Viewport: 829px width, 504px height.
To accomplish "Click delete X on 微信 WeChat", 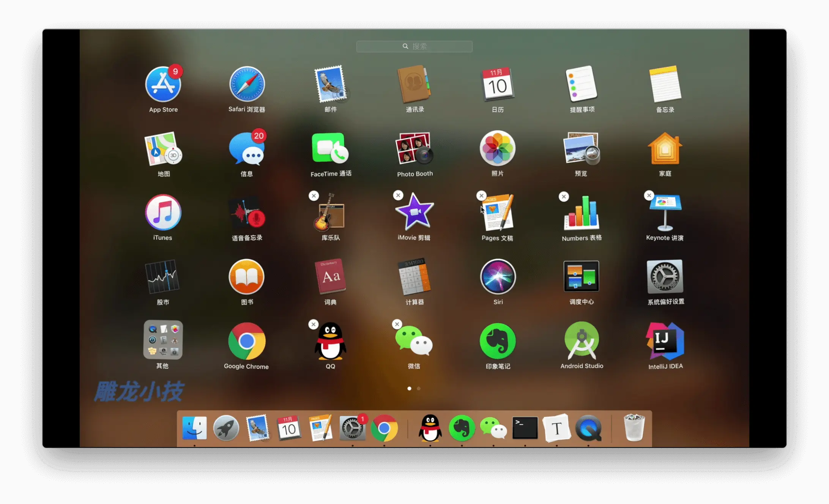I will coord(397,324).
